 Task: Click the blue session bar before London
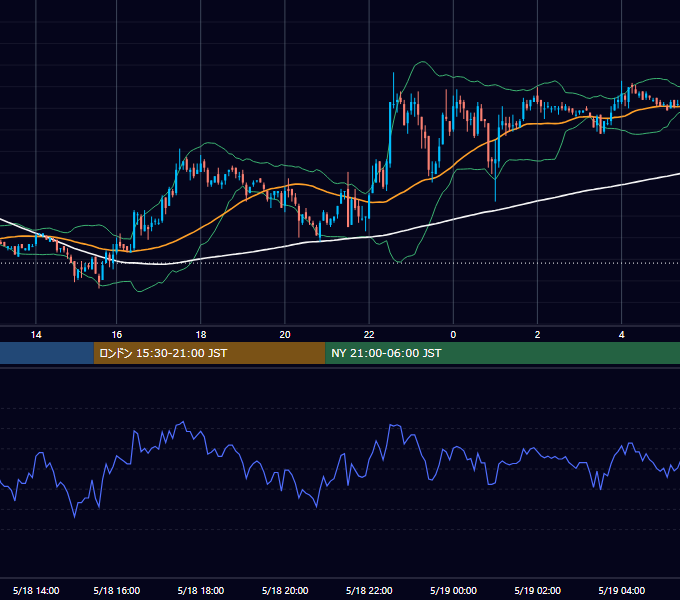tap(47, 353)
